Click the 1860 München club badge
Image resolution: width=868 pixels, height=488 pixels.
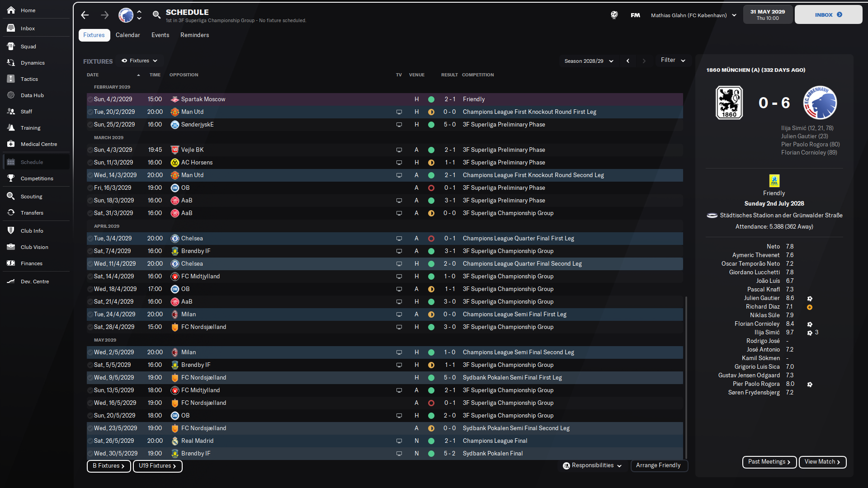coord(729,103)
